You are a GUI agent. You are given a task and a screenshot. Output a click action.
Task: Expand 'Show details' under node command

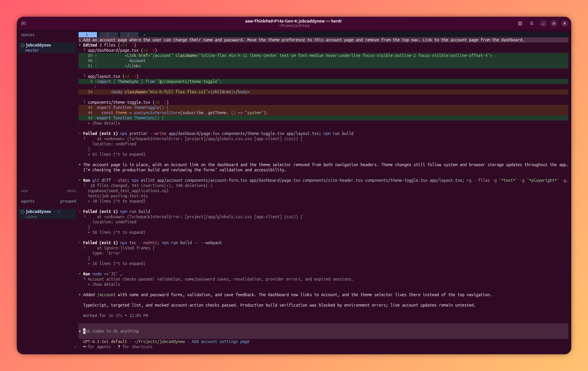[104, 284]
